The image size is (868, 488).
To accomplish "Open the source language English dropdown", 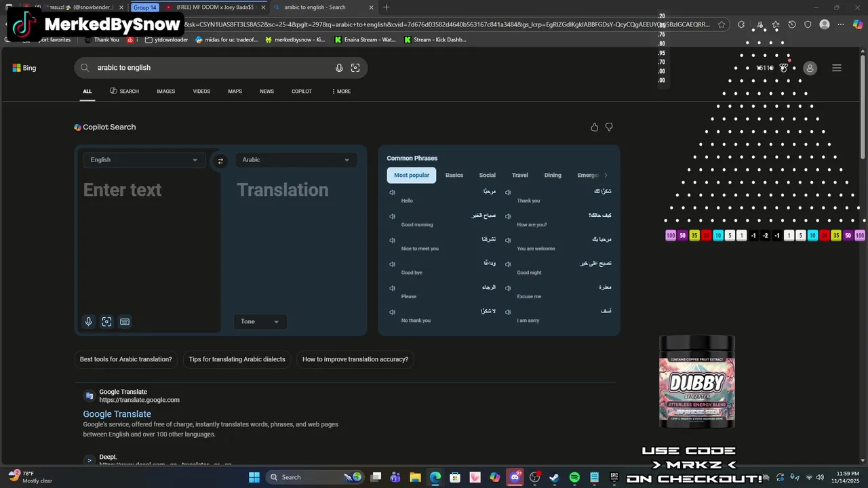I will [x=144, y=160].
